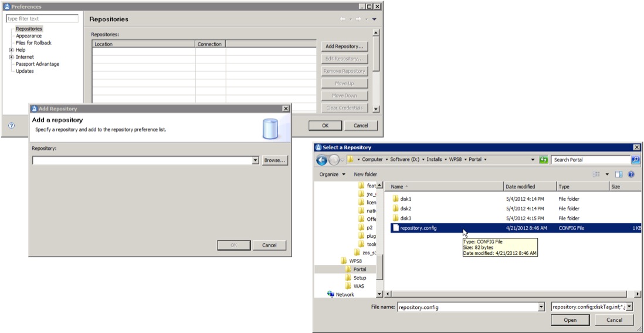Open the Organize dropdown menu
This screenshot has height=333, width=644.
(333, 174)
